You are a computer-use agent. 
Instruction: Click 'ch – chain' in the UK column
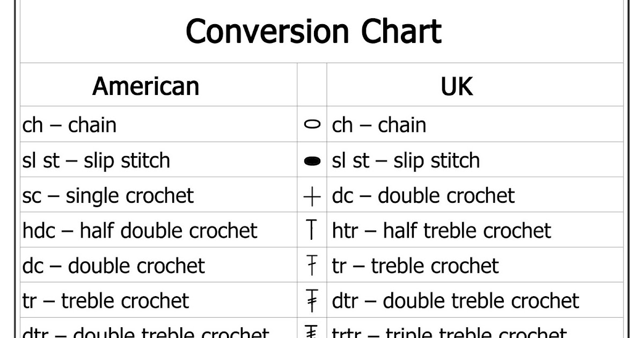[x=379, y=125]
